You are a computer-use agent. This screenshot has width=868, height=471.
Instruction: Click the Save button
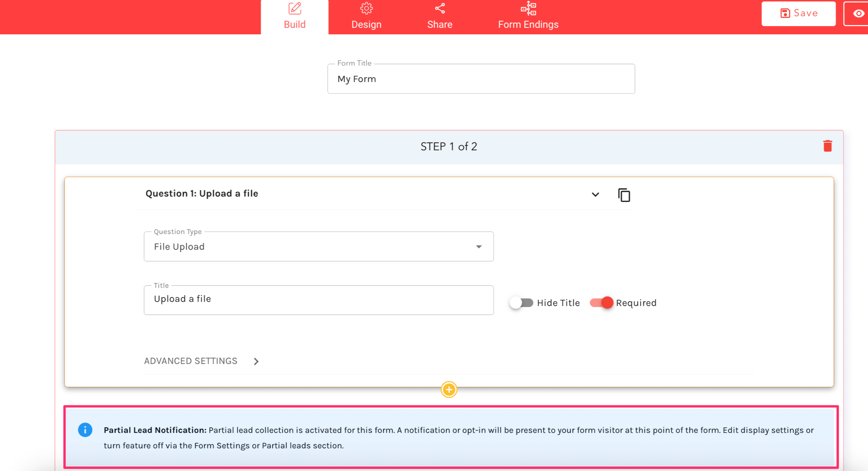pyautogui.click(x=798, y=14)
